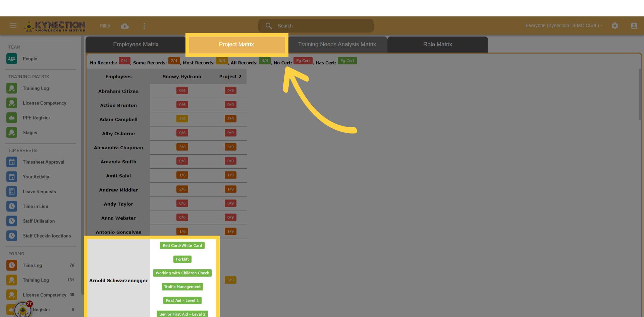Image resolution: width=644 pixels, height=317 pixels.
Task: Select employee Abraham Citizen
Action: click(118, 91)
